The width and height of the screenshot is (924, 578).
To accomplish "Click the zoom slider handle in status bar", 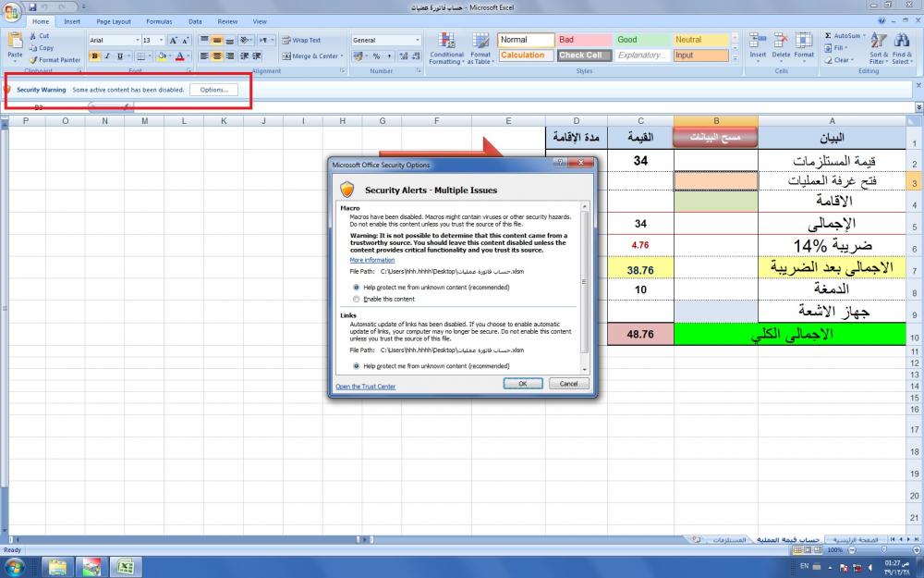I will coord(882,549).
